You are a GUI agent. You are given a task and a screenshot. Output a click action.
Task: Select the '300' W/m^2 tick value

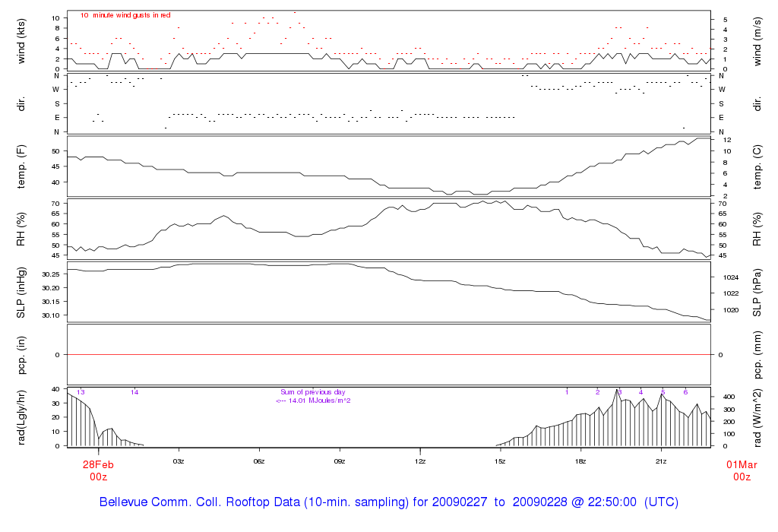point(729,410)
